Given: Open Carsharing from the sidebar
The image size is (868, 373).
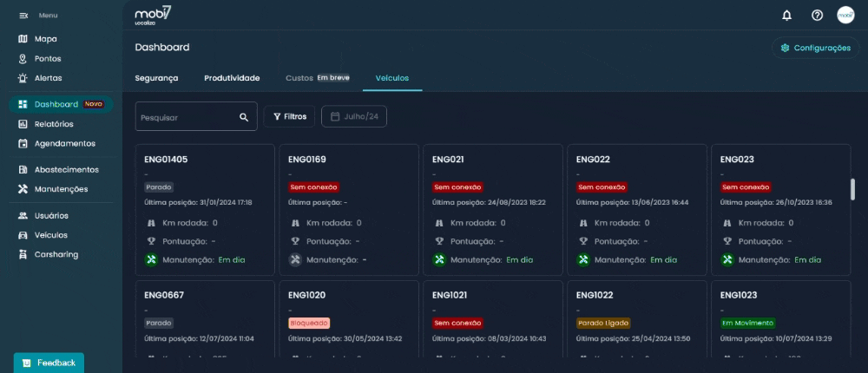Looking at the screenshot, I should click(56, 254).
